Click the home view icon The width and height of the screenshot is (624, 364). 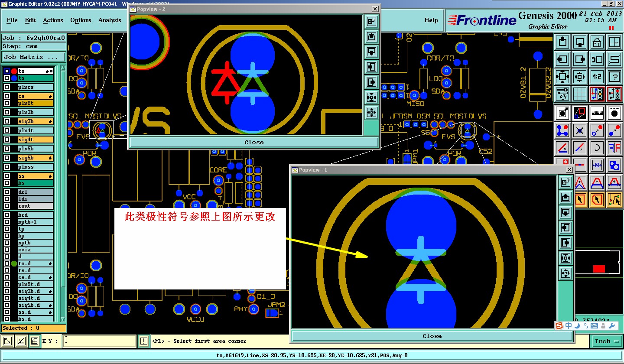pyautogui.click(x=597, y=42)
